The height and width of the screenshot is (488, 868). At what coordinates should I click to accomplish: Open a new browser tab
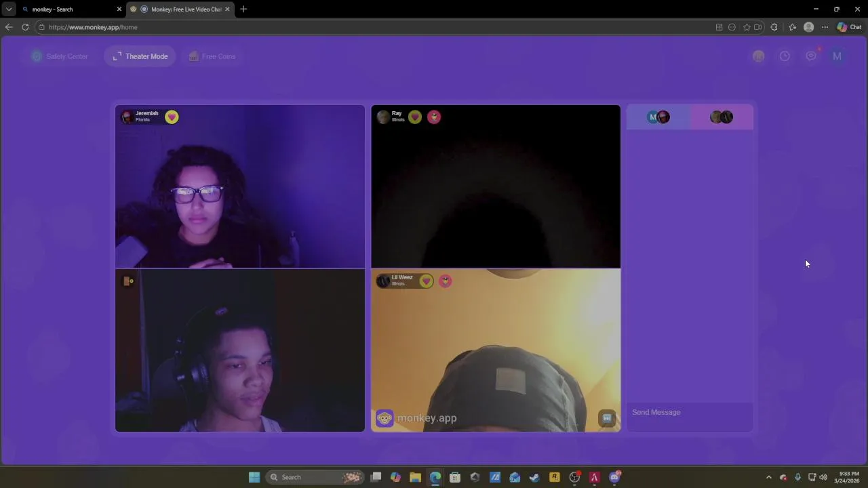243,9
